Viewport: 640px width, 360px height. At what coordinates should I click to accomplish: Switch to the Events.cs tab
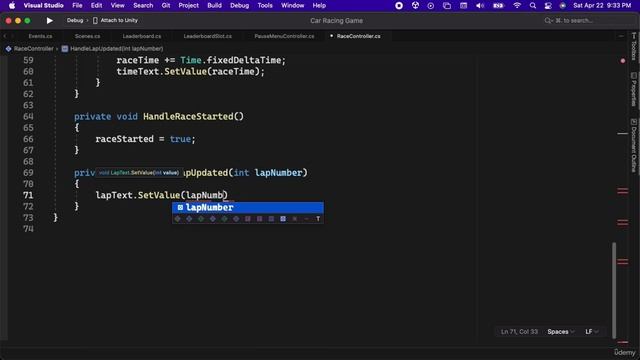(40, 36)
